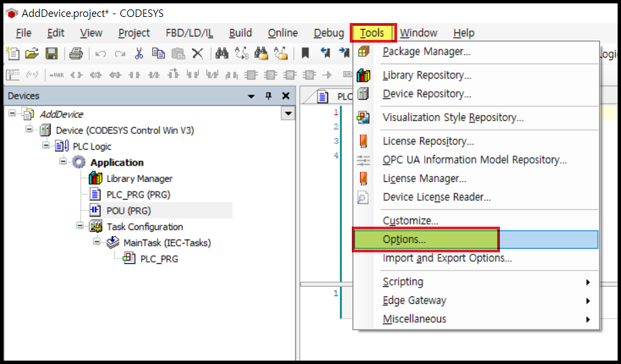The height and width of the screenshot is (364, 621).
Task: Click the Find in Project binoculars icon
Action: pyautogui.click(x=261, y=53)
